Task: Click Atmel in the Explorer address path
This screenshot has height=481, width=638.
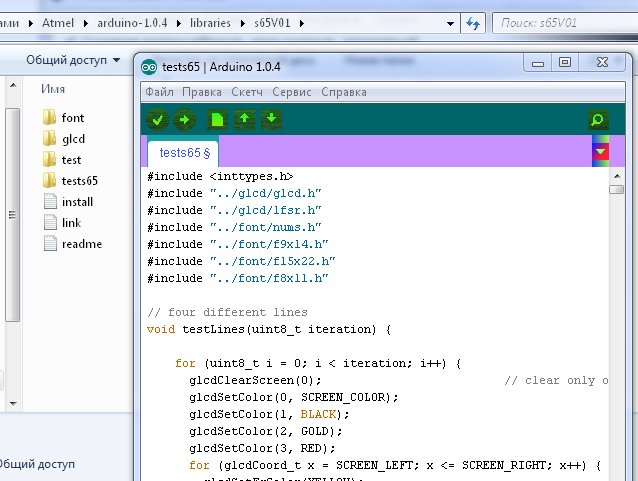Action: point(58,23)
